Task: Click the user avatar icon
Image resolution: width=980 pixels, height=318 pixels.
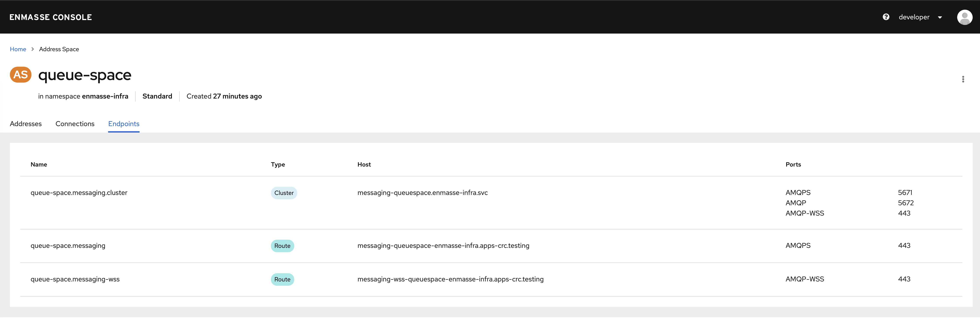Action: [x=964, y=17]
